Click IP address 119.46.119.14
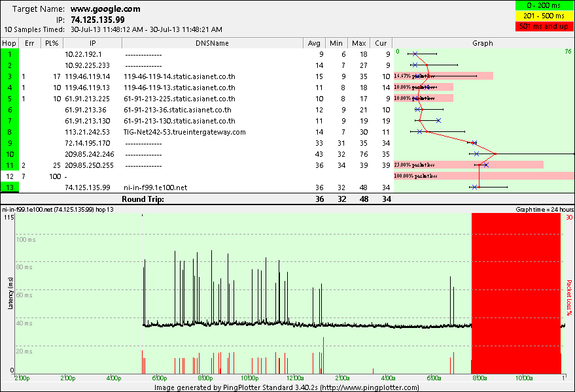This screenshot has height=392, width=575. tap(87, 76)
